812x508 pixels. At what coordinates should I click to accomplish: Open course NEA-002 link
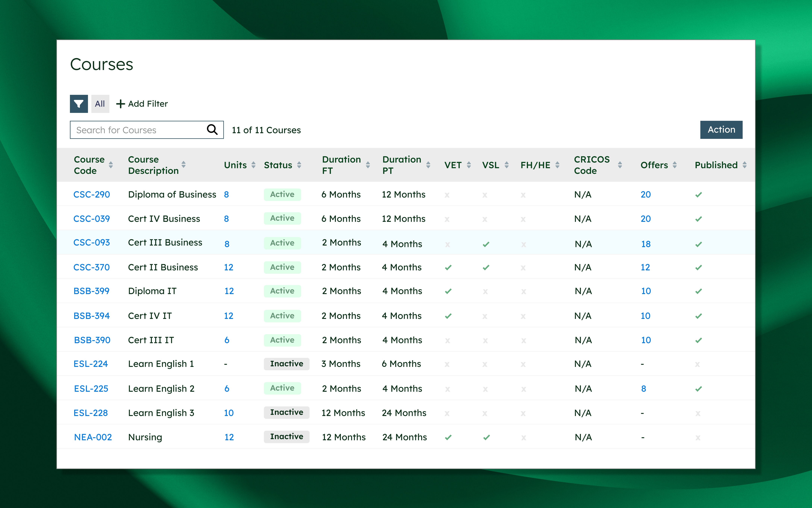(93, 437)
